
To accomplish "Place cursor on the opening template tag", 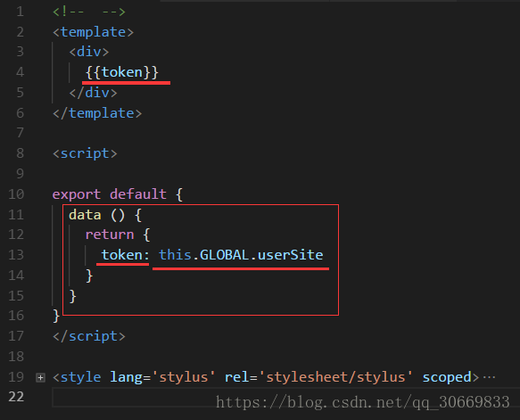I will point(93,32).
